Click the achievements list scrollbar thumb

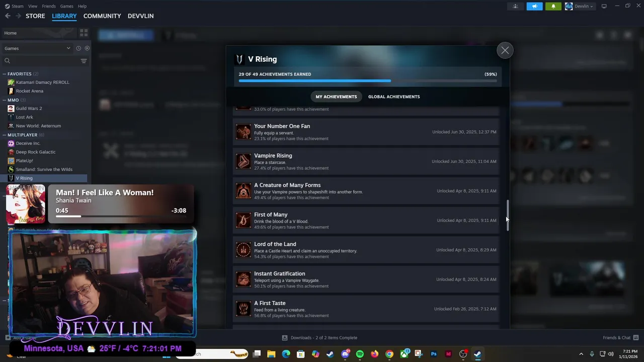pos(508,215)
